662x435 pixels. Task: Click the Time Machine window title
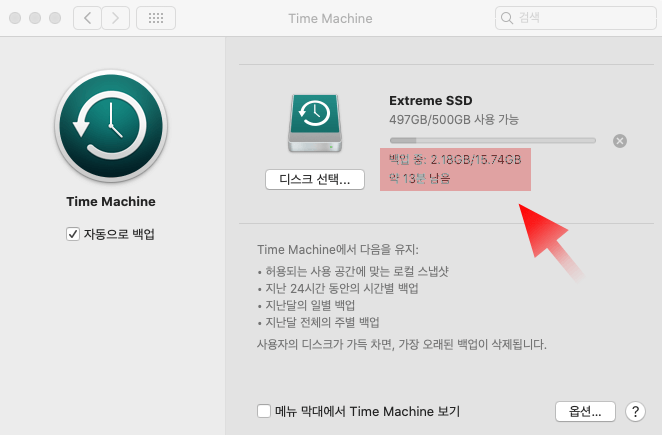pos(331,19)
